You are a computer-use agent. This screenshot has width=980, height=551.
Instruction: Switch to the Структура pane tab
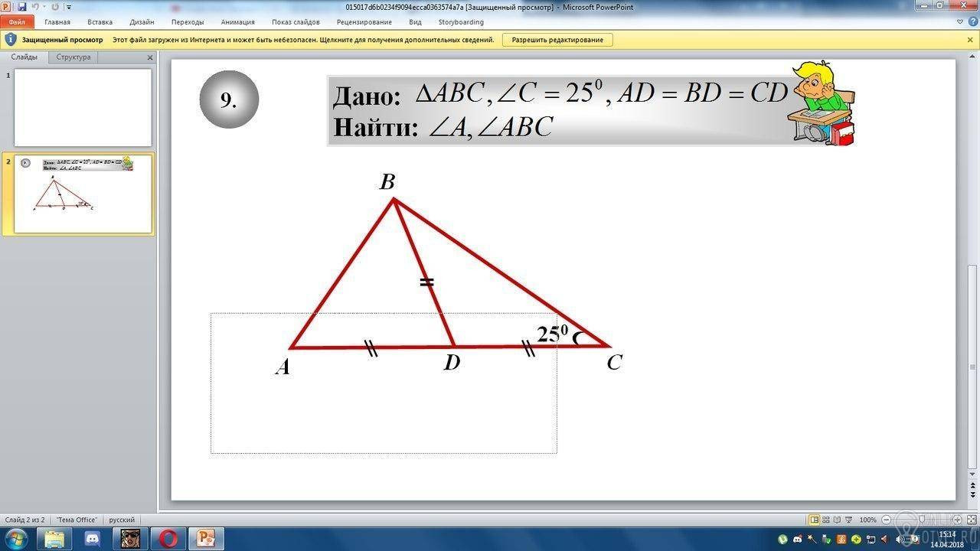pos(73,57)
